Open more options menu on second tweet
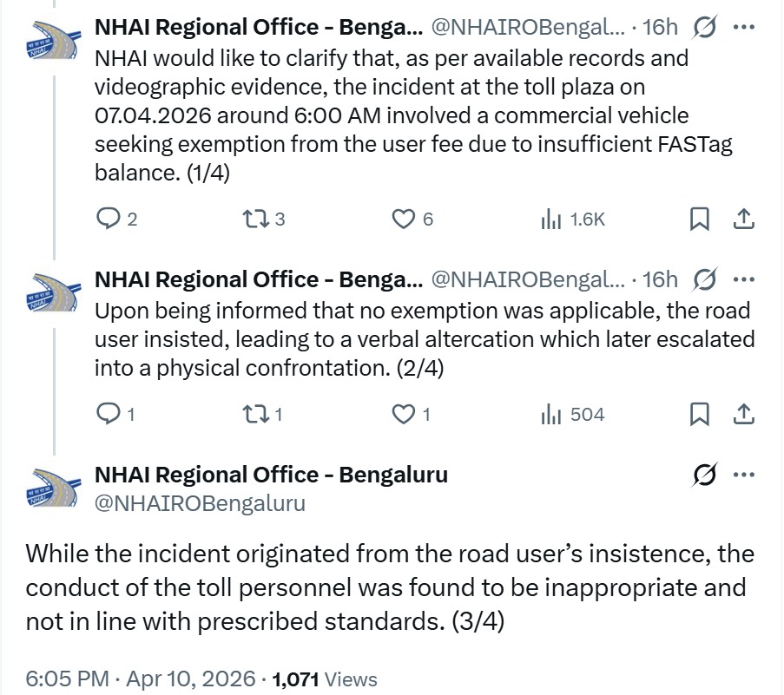The width and height of the screenshot is (784, 695). [x=744, y=279]
